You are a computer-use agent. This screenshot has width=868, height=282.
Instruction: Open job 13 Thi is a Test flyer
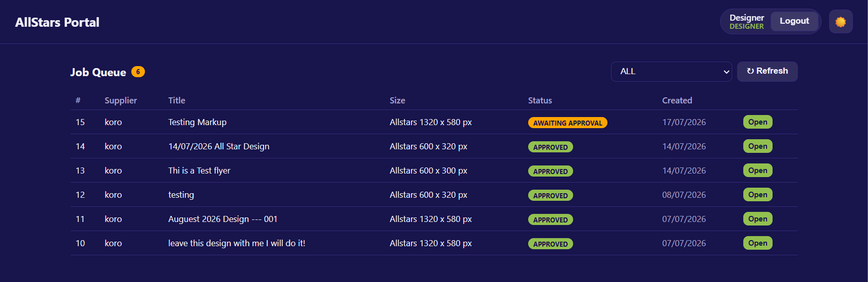point(758,171)
